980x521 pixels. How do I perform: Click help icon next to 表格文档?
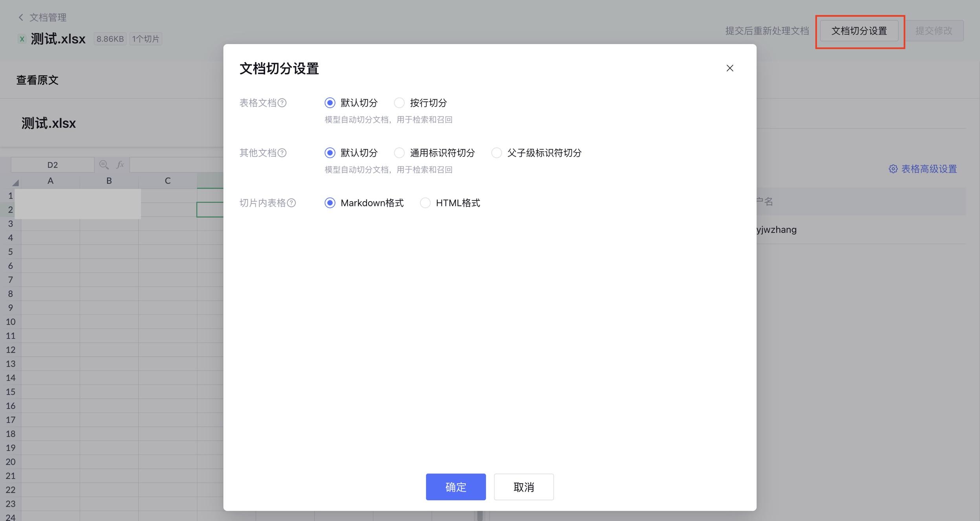click(282, 103)
